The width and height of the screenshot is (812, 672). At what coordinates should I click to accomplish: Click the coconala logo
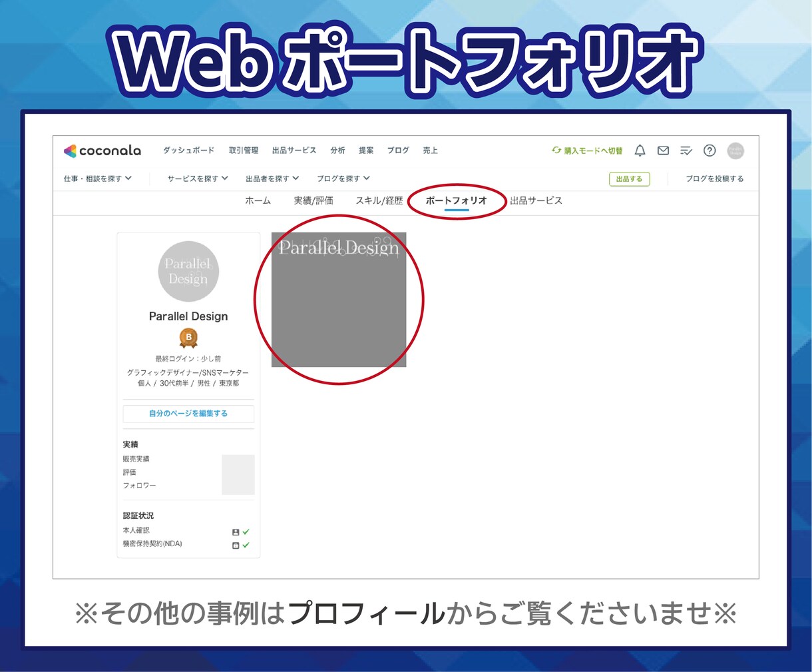102,151
